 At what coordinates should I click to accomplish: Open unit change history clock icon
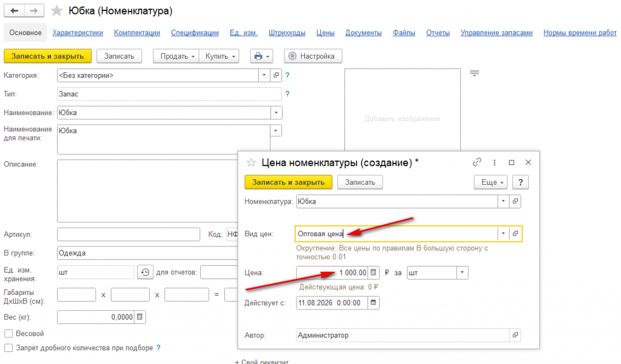(146, 272)
